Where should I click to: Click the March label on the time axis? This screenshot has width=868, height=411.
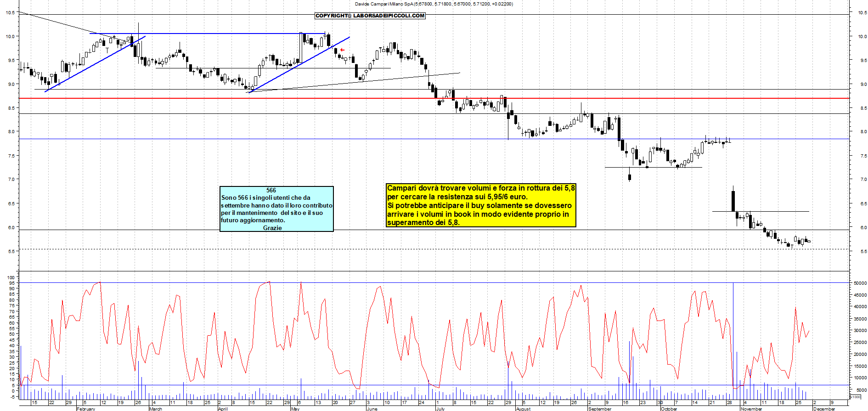(x=156, y=409)
